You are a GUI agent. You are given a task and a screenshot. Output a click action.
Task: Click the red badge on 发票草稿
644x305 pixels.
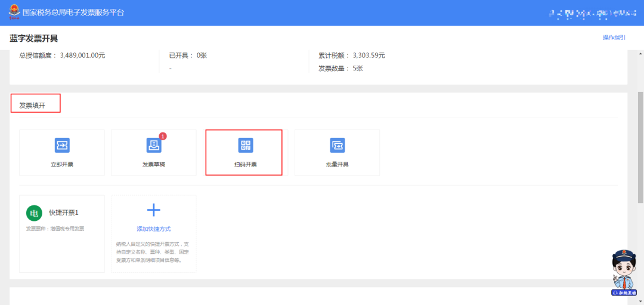[x=163, y=136]
